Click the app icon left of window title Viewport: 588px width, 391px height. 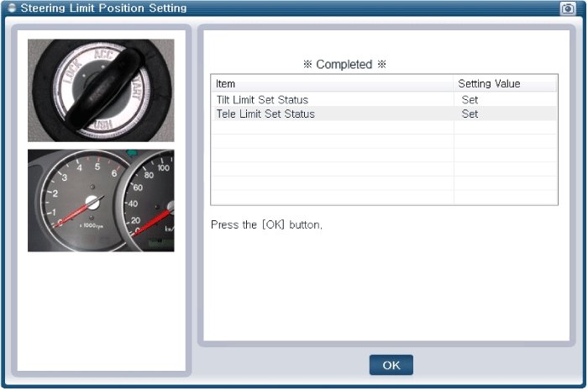point(10,8)
